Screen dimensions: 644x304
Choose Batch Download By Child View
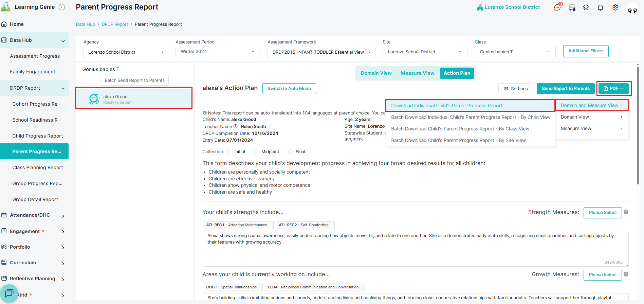[471, 117]
